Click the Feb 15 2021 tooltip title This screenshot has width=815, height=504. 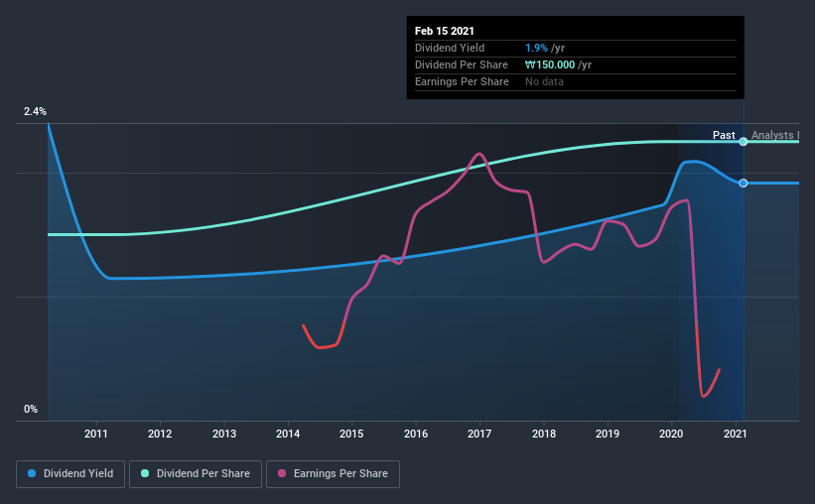pos(445,31)
